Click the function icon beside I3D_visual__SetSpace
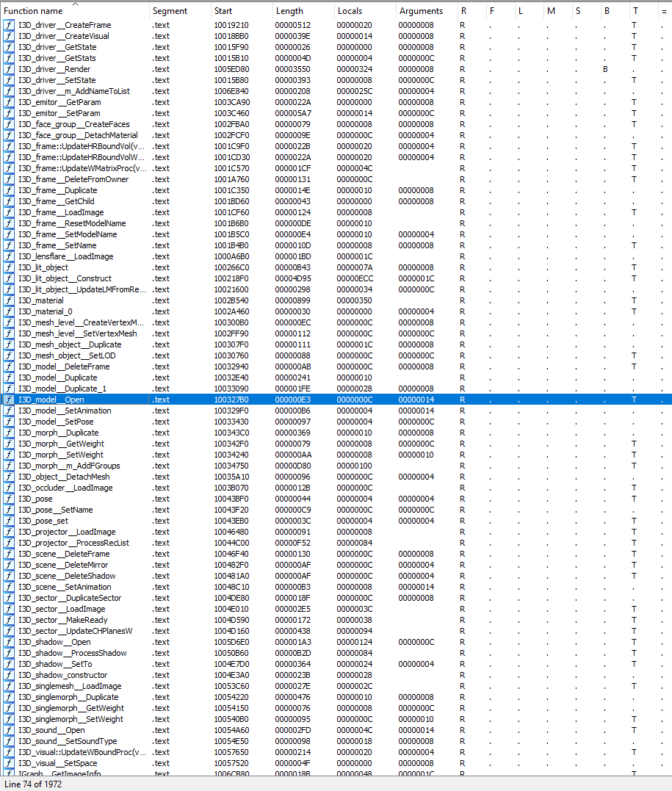The width and height of the screenshot is (672, 791). coord(9,763)
